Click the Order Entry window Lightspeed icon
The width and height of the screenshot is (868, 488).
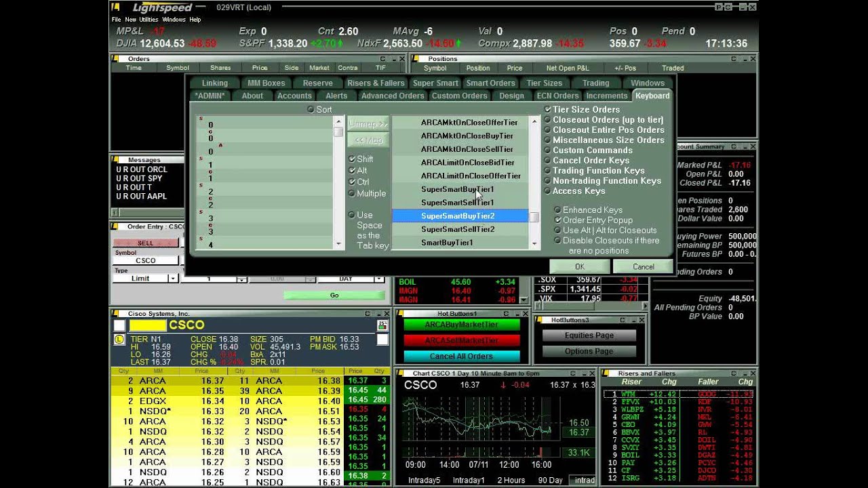[115, 226]
